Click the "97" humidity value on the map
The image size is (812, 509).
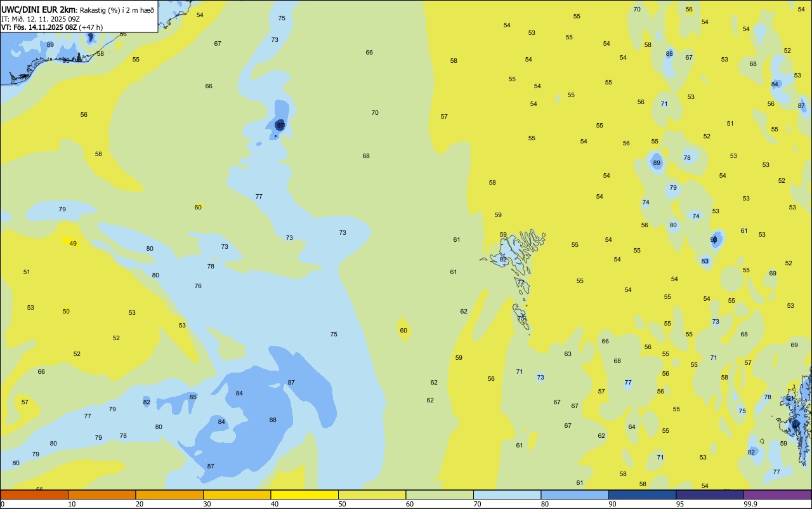[280, 126]
